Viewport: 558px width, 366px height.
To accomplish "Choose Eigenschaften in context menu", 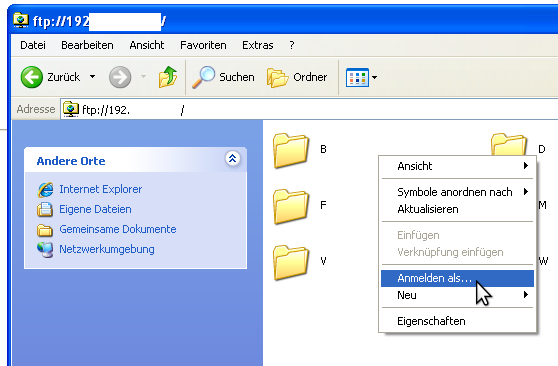I will pyautogui.click(x=457, y=321).
